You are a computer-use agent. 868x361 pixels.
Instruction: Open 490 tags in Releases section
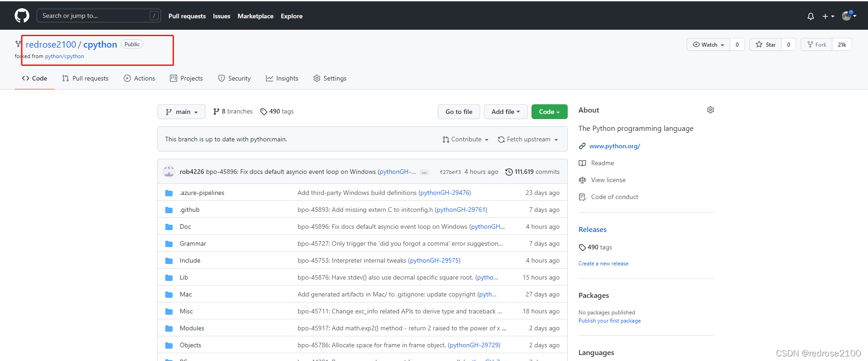click(x=596, y=247)
